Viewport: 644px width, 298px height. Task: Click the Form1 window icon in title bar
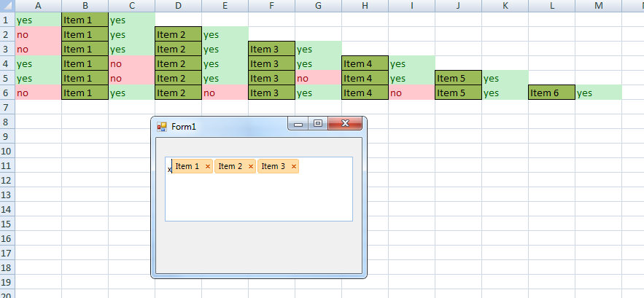(x=162, y=127)
